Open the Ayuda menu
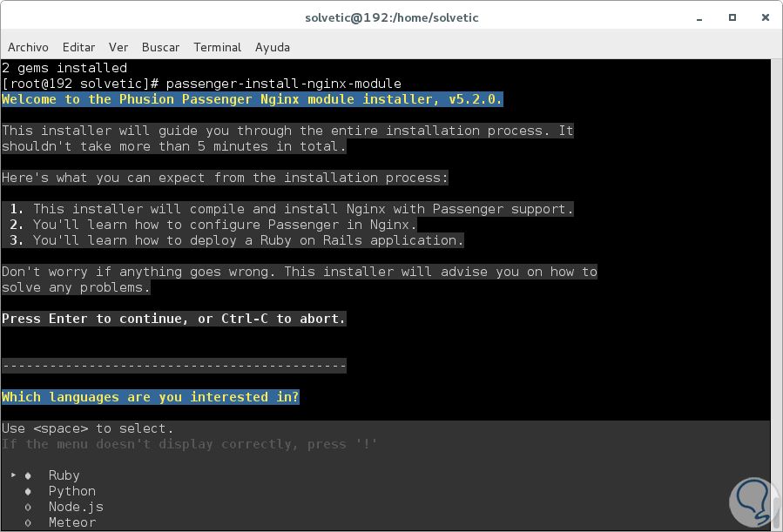This screenshot has height=532, width=783. [272, 47]
